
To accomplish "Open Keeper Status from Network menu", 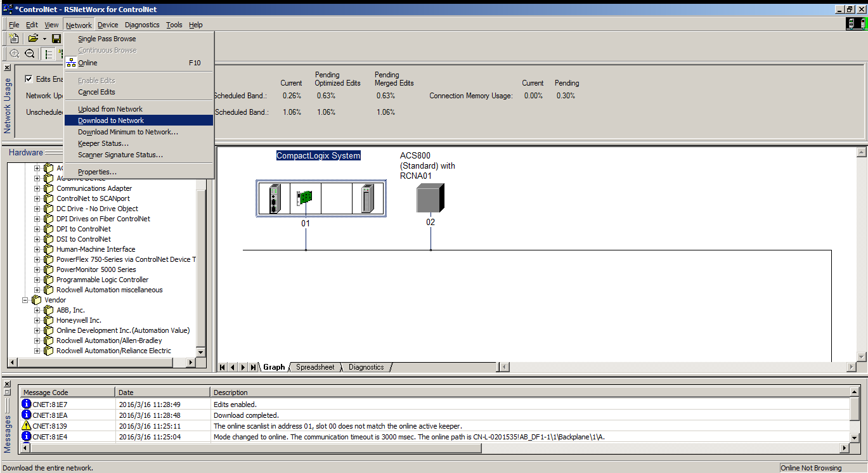I will click(103, 143).
